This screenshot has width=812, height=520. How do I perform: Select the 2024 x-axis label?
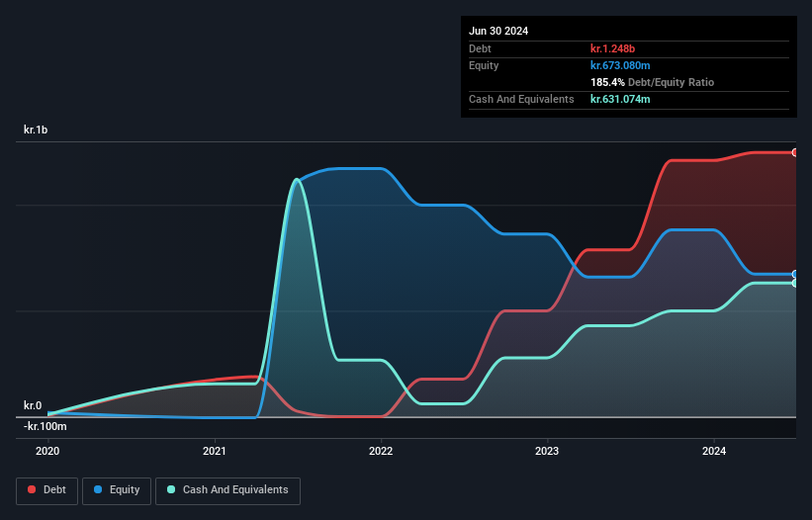point(714,451)
